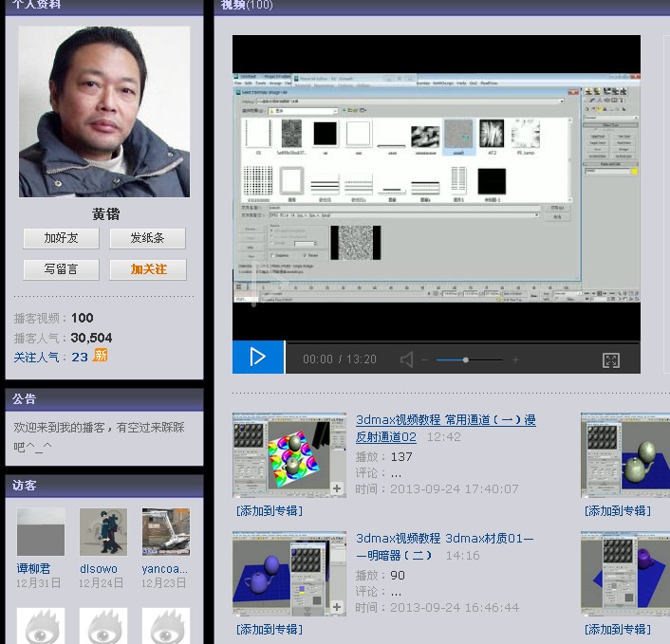Open visitor 谭柳君's profile link
Screen dimensions: 670x644
[x=33, y=569]
